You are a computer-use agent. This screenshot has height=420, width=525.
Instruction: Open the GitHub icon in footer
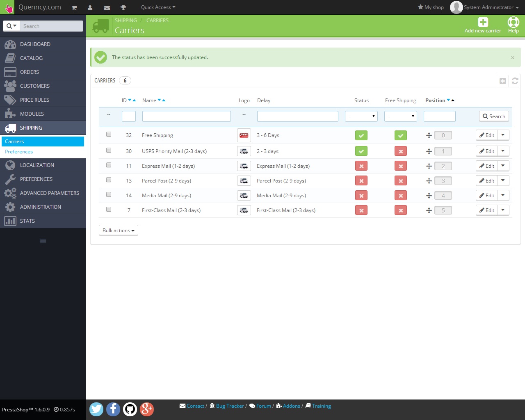pyautogui.click(x=130, y=409)
